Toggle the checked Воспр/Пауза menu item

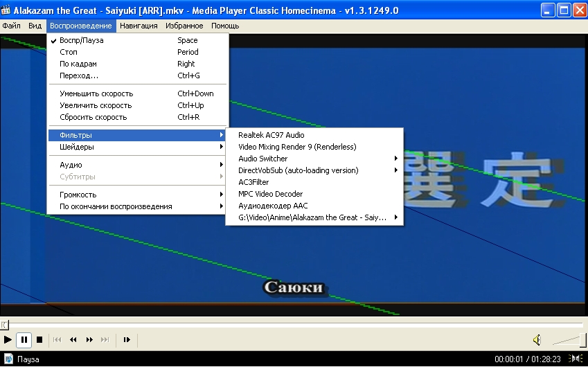pos(137,40)
